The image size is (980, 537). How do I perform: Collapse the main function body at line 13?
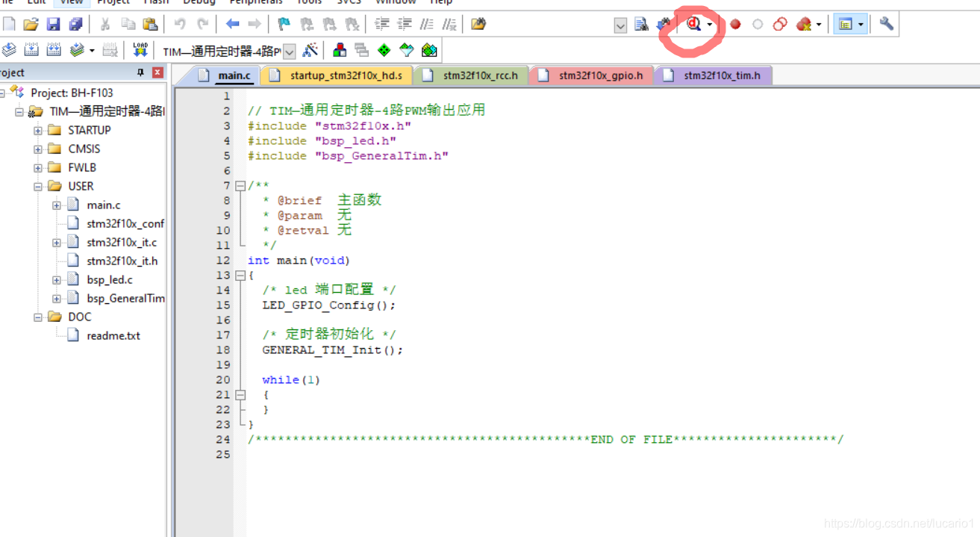(240, 275)
